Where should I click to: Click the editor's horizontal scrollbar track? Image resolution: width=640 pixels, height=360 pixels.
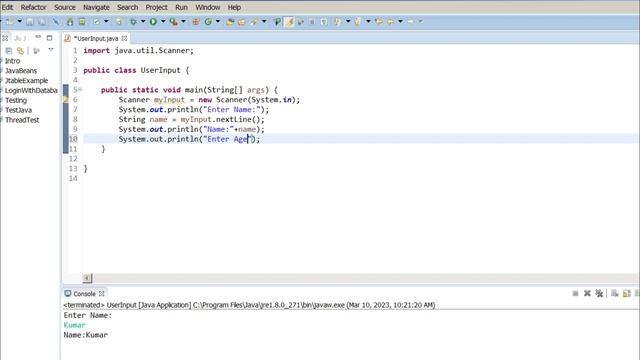(x=365, y=278)
